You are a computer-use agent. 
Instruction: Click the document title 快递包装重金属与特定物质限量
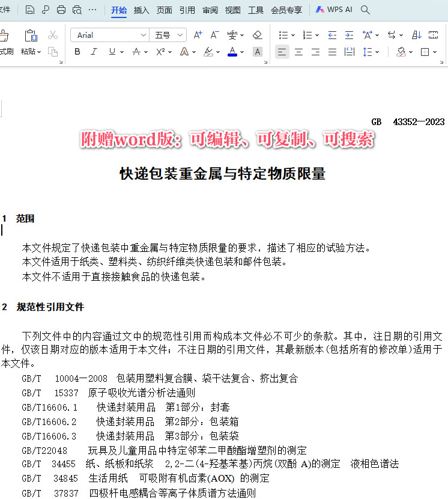point(222,174)
